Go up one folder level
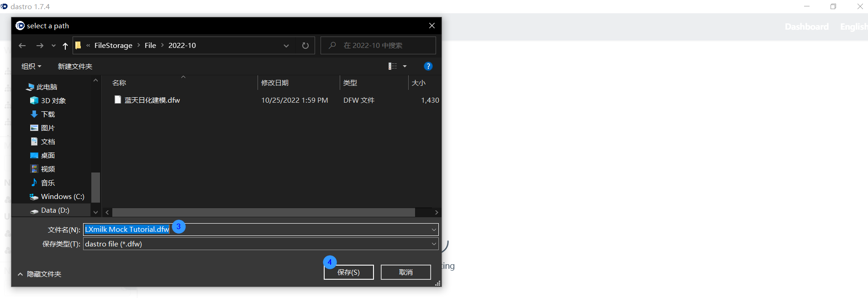Viewport: 868px width, 298px height. [65, 46]
